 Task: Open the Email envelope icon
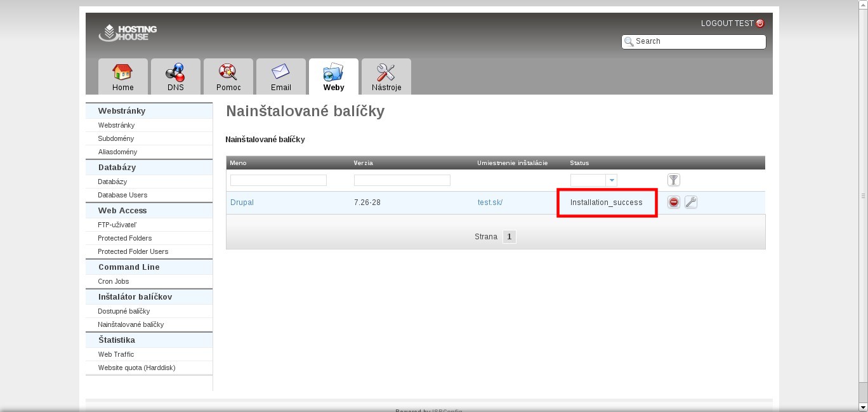tap(280, 72)
